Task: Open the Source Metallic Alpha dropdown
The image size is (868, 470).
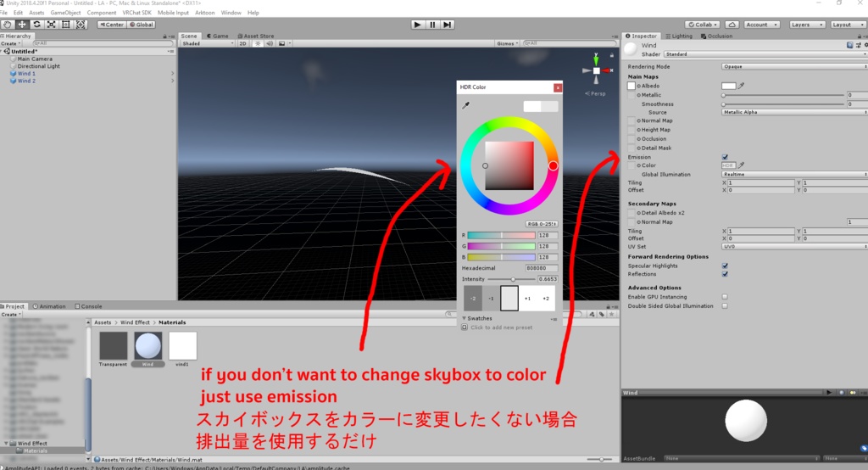Action: coord(794,112)
